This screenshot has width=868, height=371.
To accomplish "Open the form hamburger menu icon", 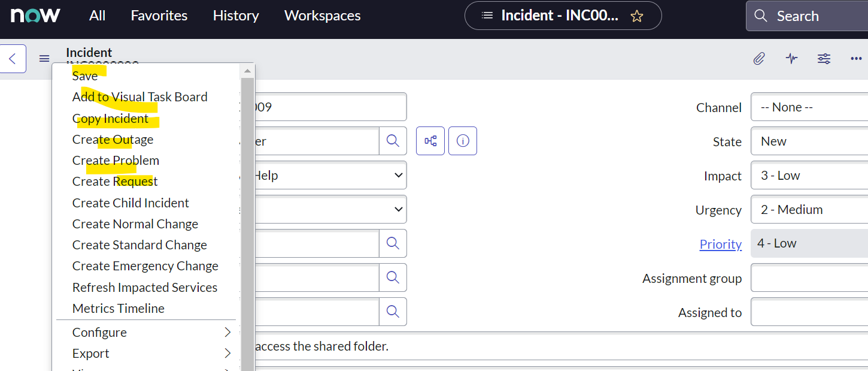I will (44, 58).
